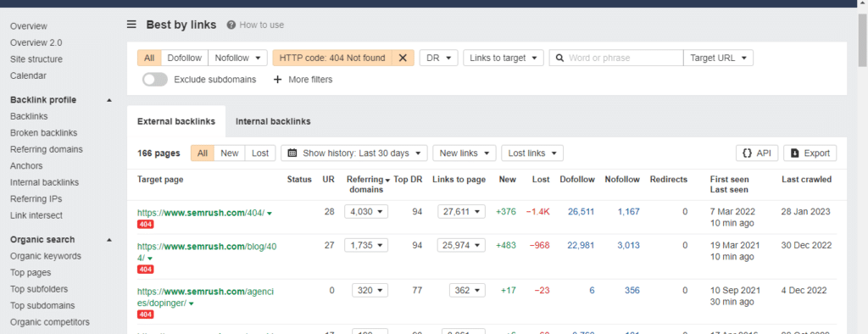Open the 27,611 links to page dropdown
The width and height of the screenshot is (868, 334).
(x=461, y=212)
